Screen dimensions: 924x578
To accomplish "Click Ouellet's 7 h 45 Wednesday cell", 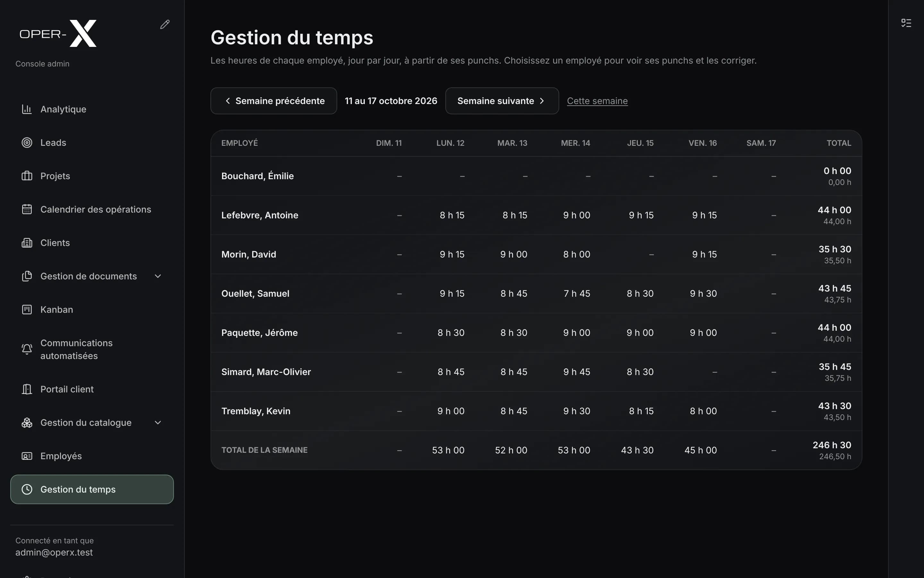I will [577, 293].
